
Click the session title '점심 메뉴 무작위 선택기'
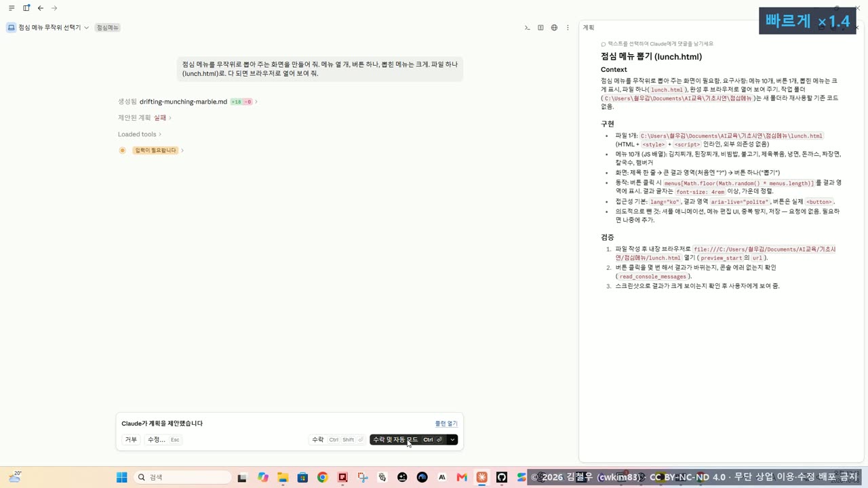pyautogui.click(x=50, y=28)
